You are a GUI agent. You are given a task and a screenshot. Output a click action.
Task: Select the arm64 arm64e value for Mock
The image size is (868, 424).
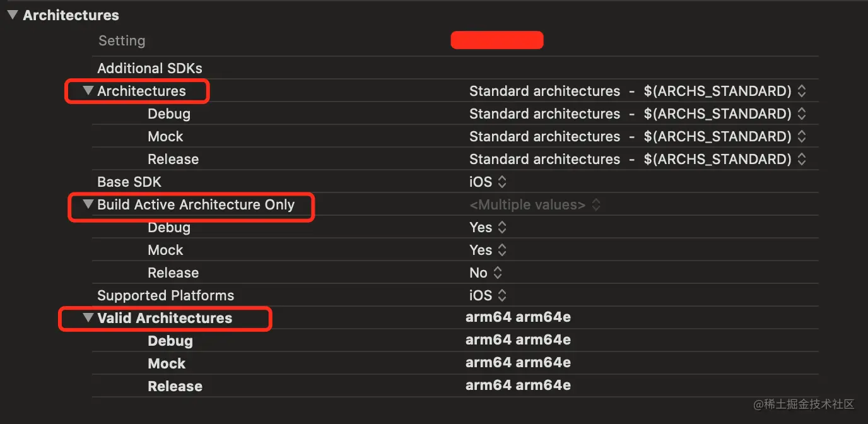[x=518, y=363]
